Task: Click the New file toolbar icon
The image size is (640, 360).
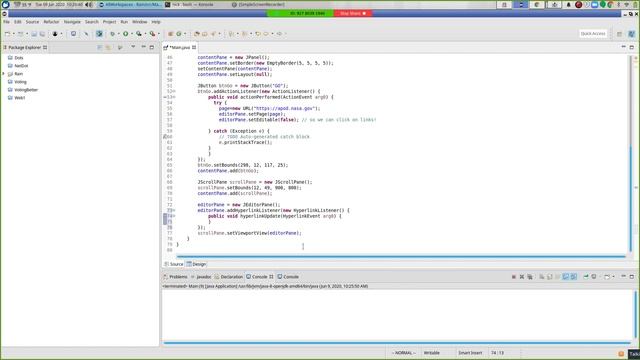Action: click(x=7, y=34)
